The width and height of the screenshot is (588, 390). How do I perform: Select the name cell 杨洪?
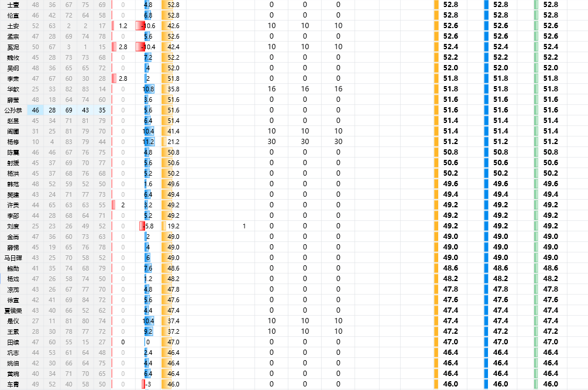(13, 173)
